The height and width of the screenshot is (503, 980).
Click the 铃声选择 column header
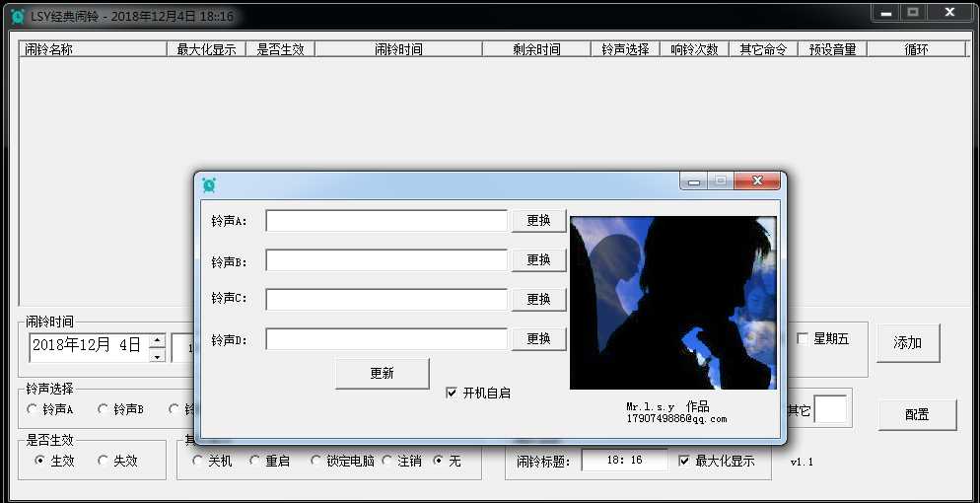click(x=626, y=49)
